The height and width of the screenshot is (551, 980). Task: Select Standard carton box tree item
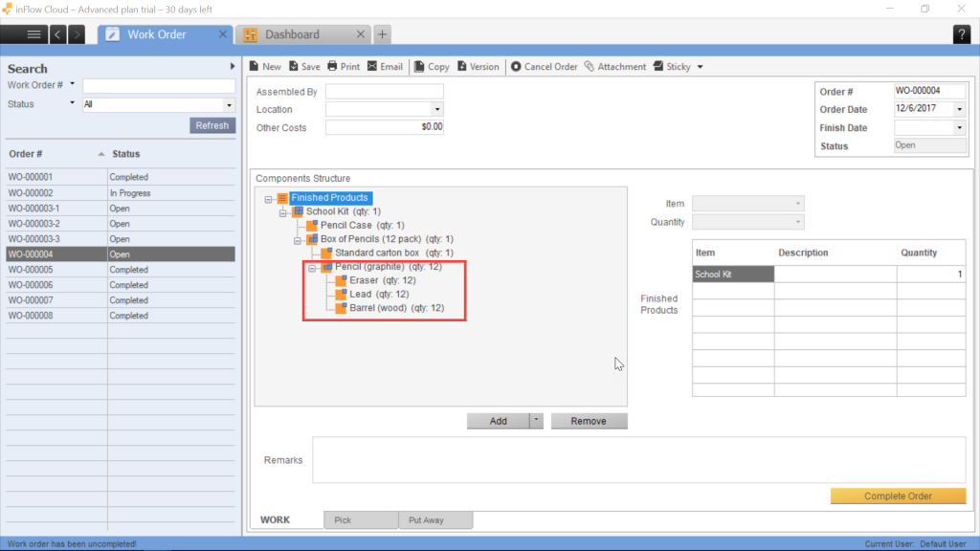393,253
